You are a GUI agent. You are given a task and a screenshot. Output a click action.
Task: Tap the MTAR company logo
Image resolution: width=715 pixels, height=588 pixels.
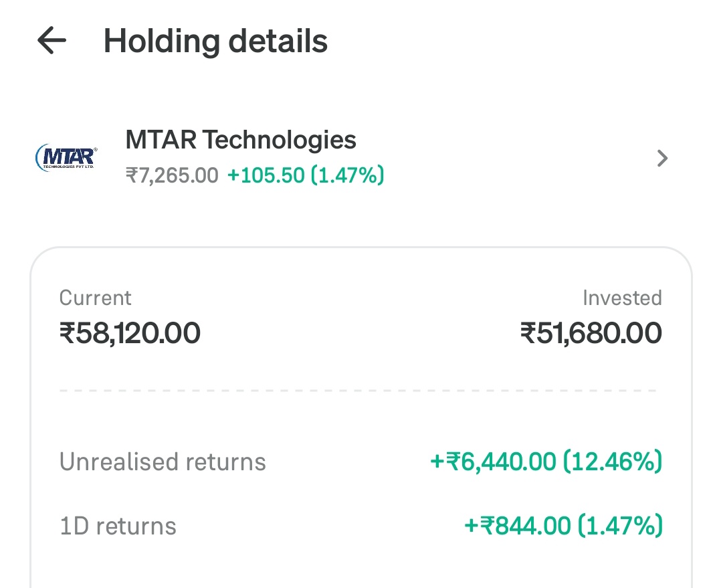67,157
